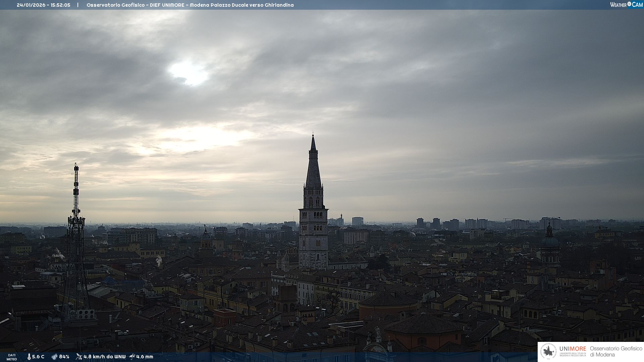The width and height of the screenshot is (644, 362).
Task: Click the wind anemometer icon
Action: (x=79, y=357)
